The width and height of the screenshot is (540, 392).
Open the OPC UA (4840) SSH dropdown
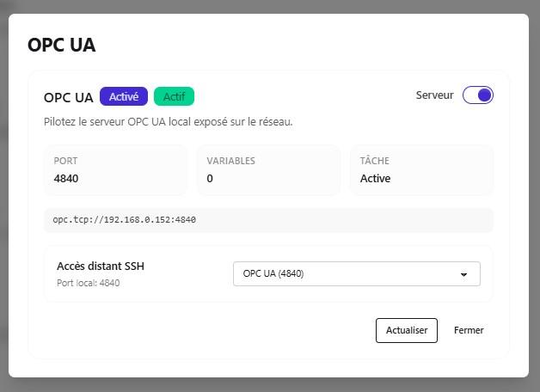pos(357,273)
